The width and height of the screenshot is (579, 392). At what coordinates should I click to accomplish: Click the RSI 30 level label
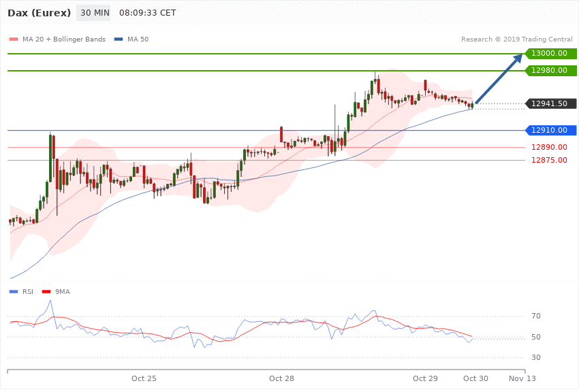(536, 357)
